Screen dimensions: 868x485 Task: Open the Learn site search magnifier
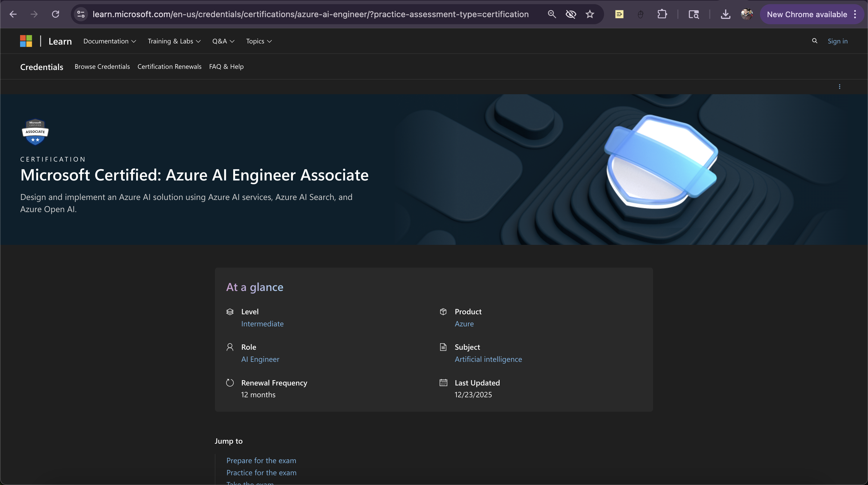click(815, 41)
